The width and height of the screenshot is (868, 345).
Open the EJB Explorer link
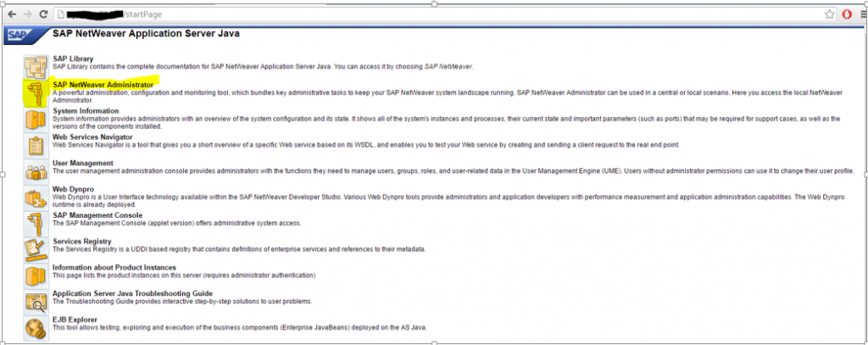tap(75, 320)
